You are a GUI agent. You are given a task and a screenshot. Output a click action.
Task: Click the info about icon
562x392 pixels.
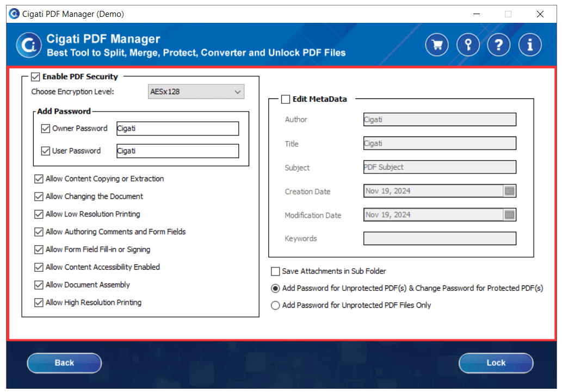coord(530,45)
